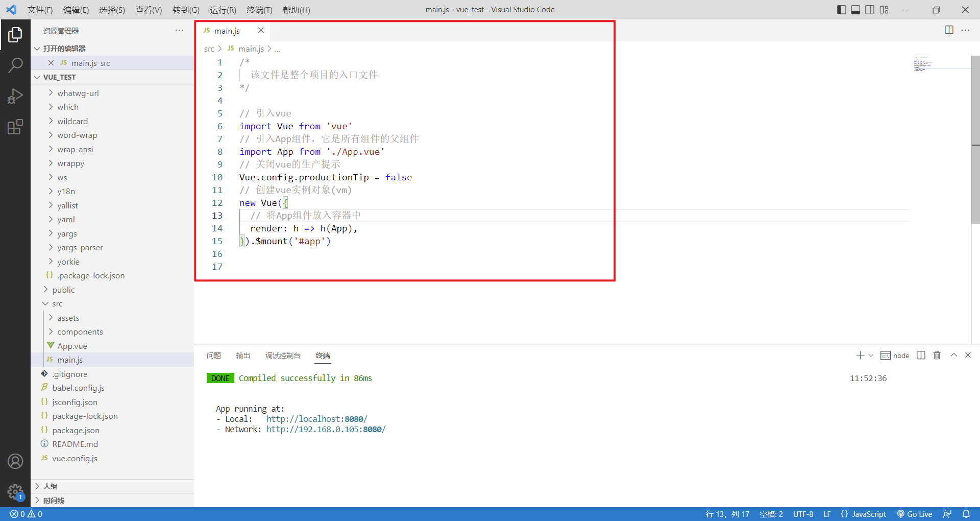Change indentation 空格: 2 setting
This screenshot has width=980, height=521.
click(771, 514)
